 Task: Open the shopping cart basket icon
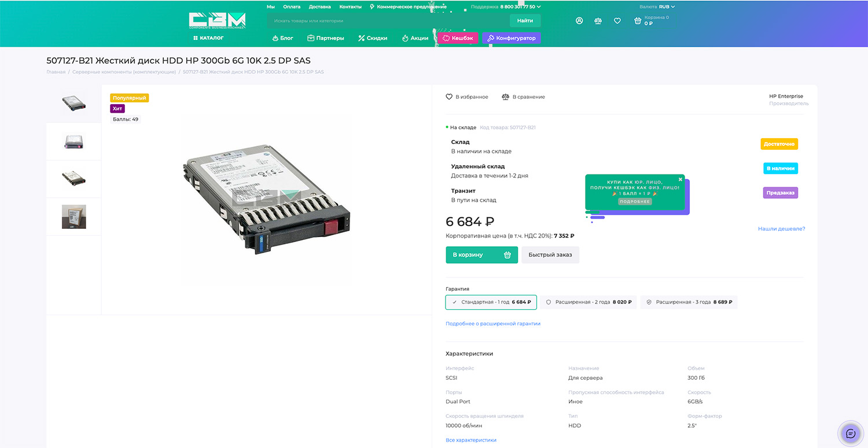638,21
